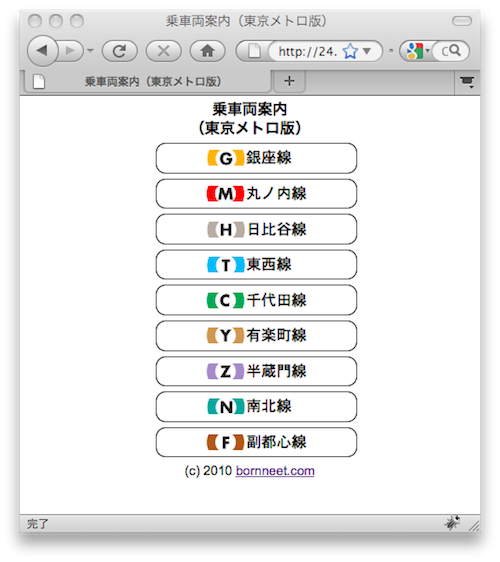
Task: Bookmark this page with the star icon
Action: 350,51
